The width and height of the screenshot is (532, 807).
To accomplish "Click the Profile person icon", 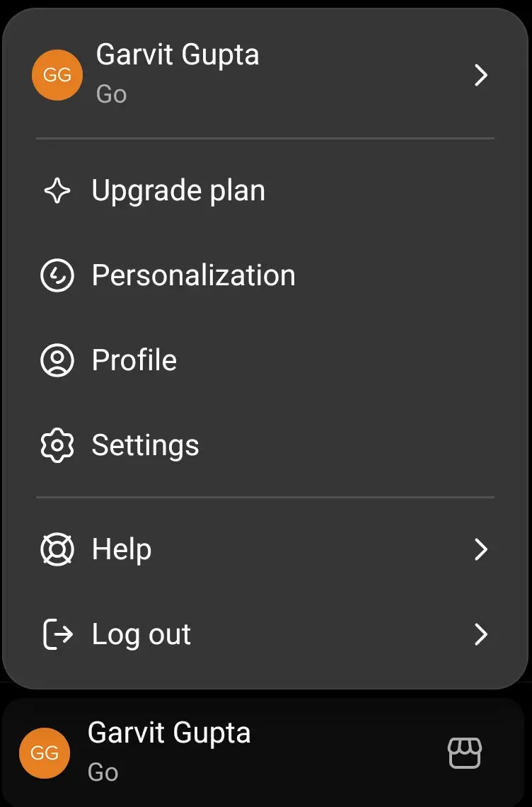I will coord(57,360).
